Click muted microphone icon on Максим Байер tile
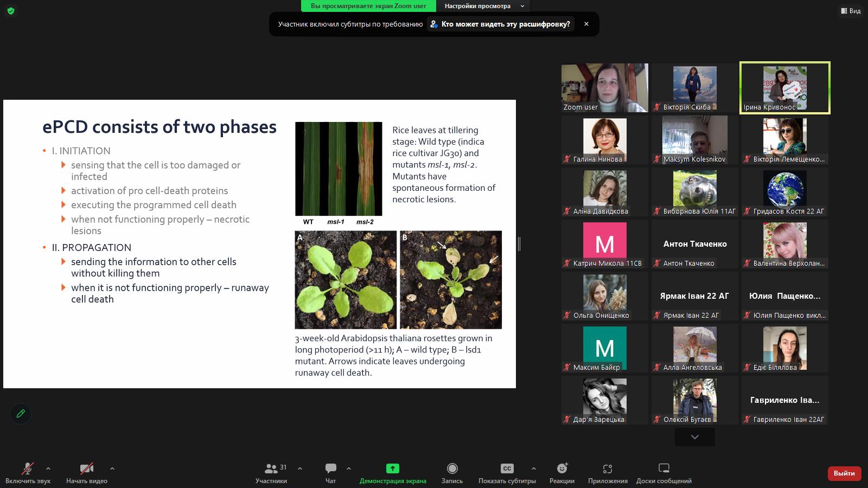Viewport: 868px width, 488px height. pos(567,368)
